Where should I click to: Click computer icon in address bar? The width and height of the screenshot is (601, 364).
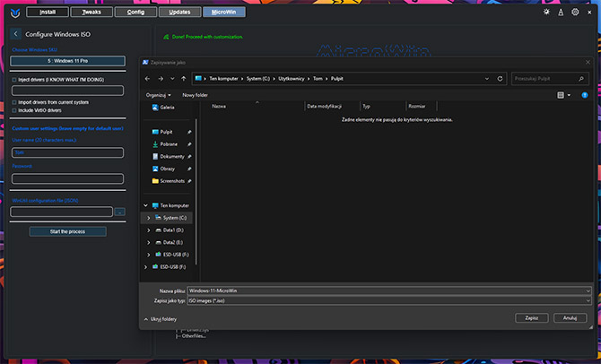click(x=198, y=79)
